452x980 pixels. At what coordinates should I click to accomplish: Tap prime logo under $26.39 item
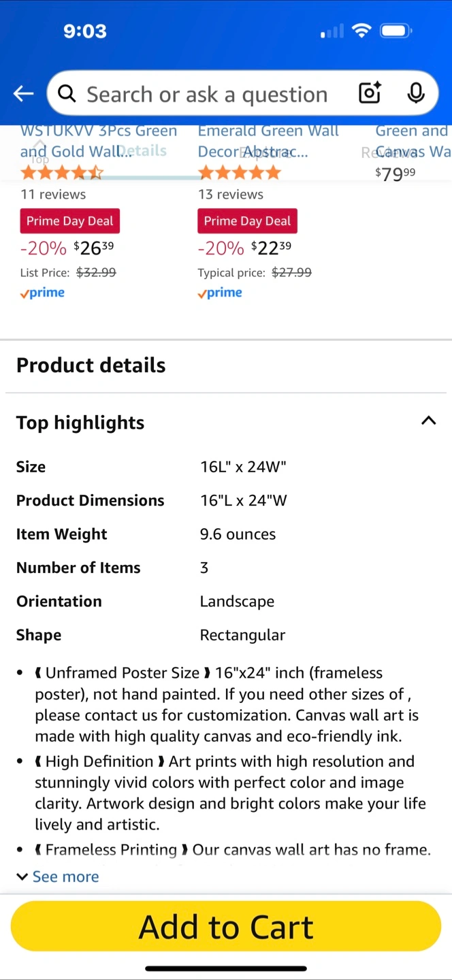click(x=42, y=293)
